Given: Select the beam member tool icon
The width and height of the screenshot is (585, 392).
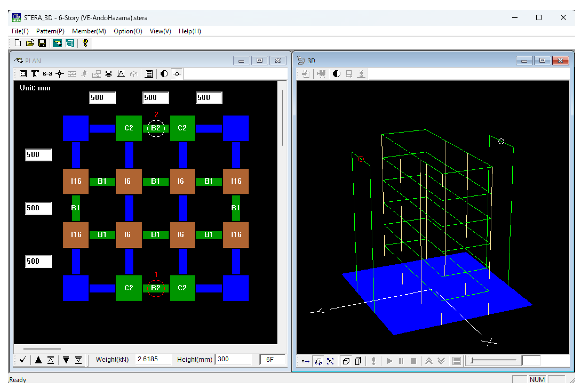Looking at the screenshot, I should pyautogui.click(x=35, y=74).
